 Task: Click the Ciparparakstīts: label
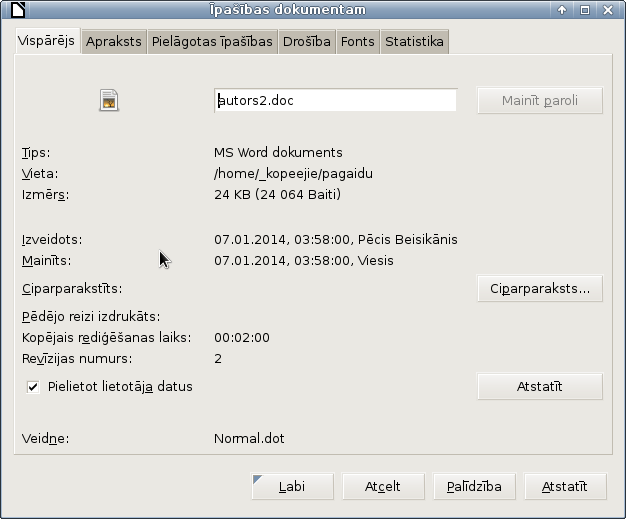pyautogui.click(x=72, y=289)
